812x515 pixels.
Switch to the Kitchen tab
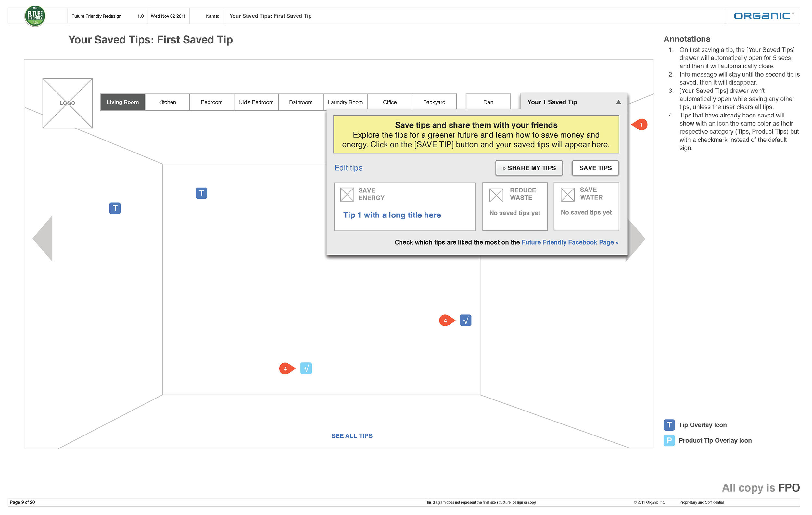pyautogui.click(x=167, y=102)
